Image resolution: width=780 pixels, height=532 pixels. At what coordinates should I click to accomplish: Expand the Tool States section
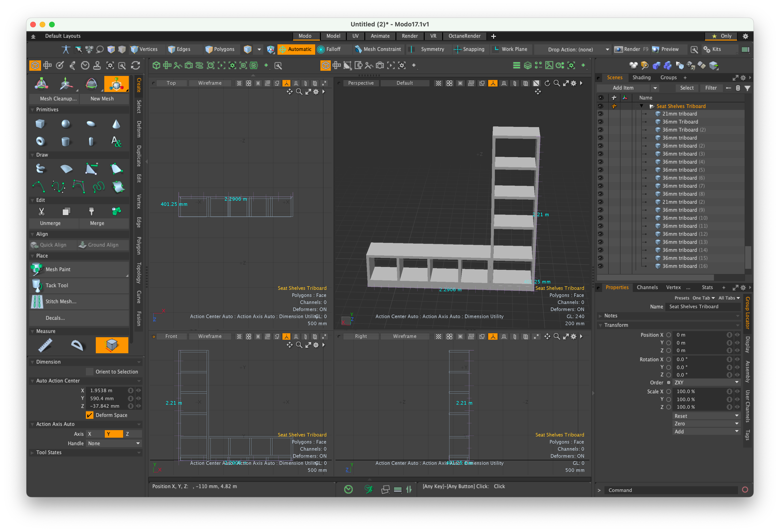(x=33, y=453)
